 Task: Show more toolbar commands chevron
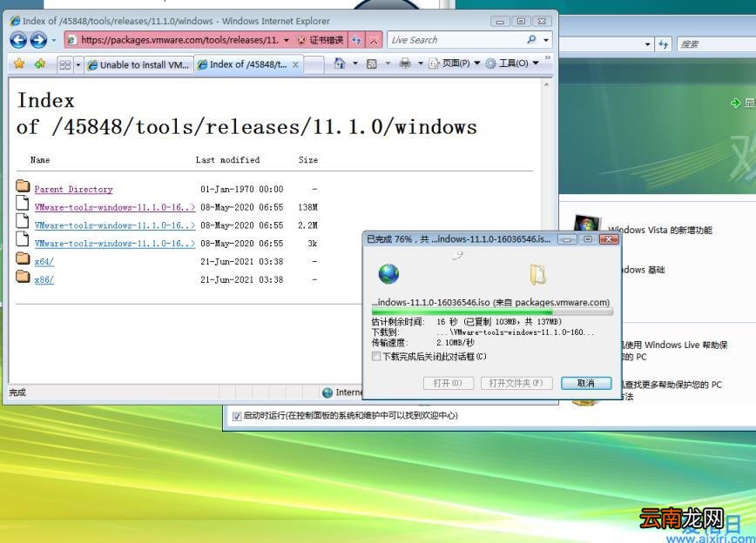[x=547, y=57]
